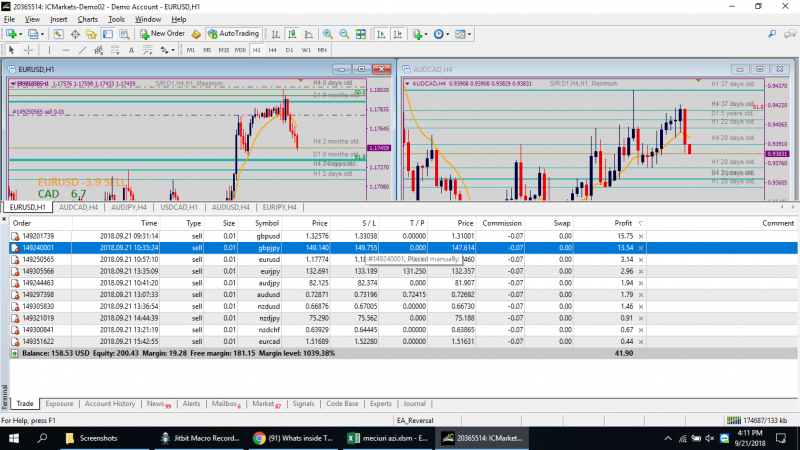Toggle the AutoTrading button
800x450 pixels.
click(x=232, y=33)
